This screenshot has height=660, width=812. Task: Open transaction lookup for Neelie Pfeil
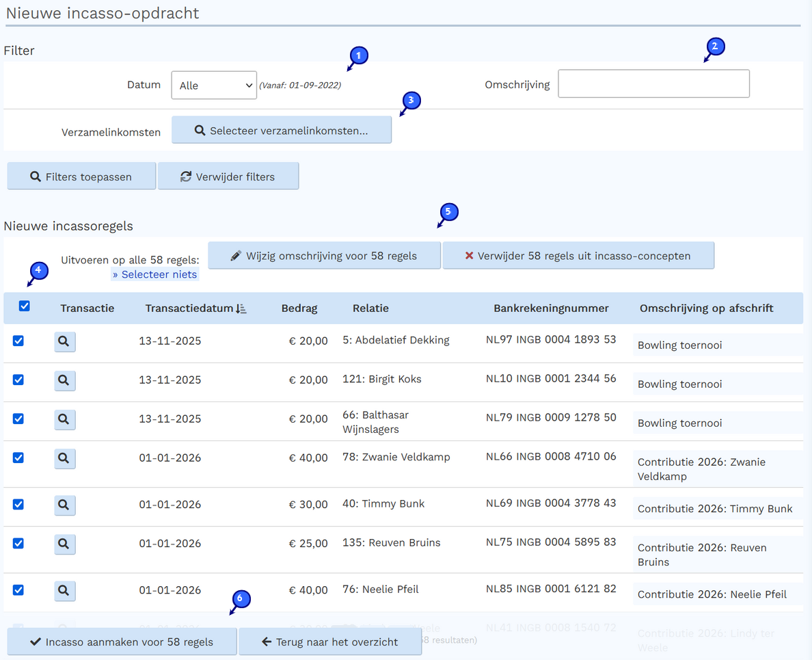click(64, 590)
